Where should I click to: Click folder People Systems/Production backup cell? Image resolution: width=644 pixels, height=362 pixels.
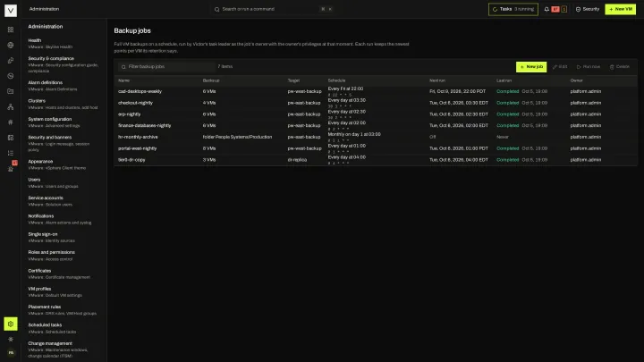(237, 137)
